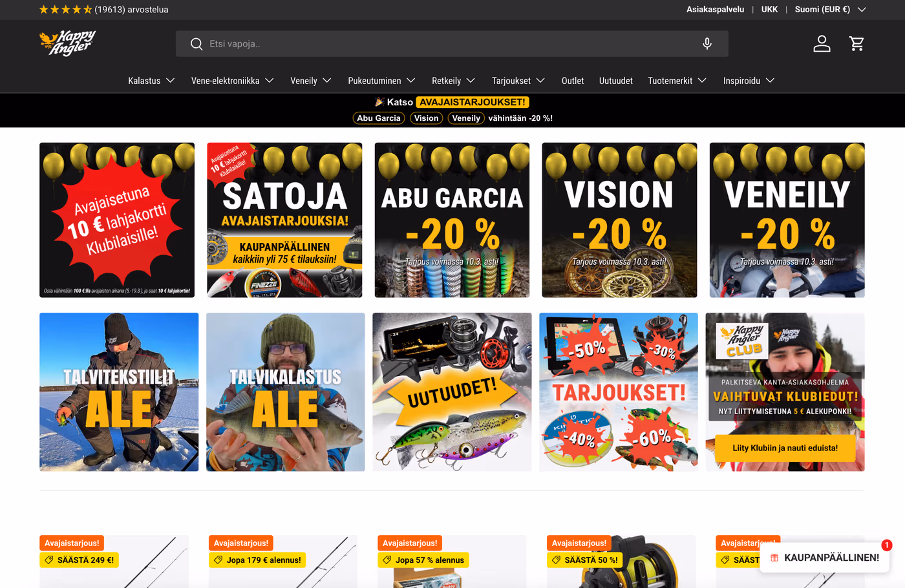This screenshot has height=588, width=905.
Task: Click the search magnifier icon
Action: click(197, 44)
